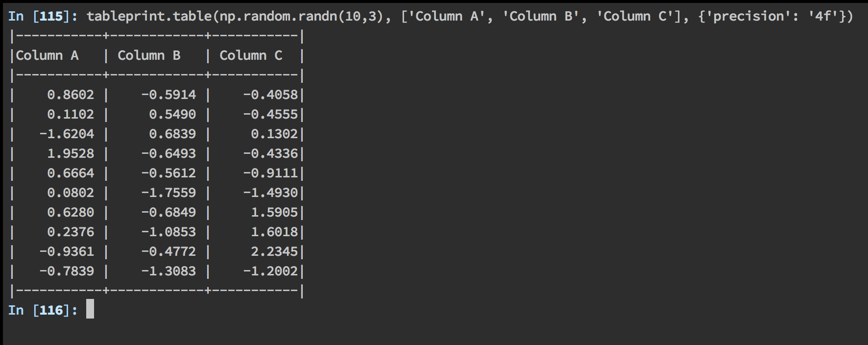The image size is (868, 345).
Task: Select the Column B table header
Action: point(149,55)
